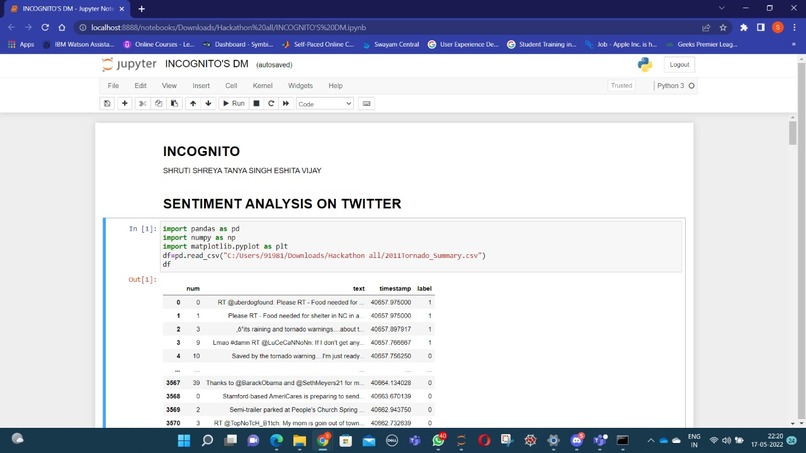Copy selected cells icon
This screenshot has height=453, width=806.
158,103
